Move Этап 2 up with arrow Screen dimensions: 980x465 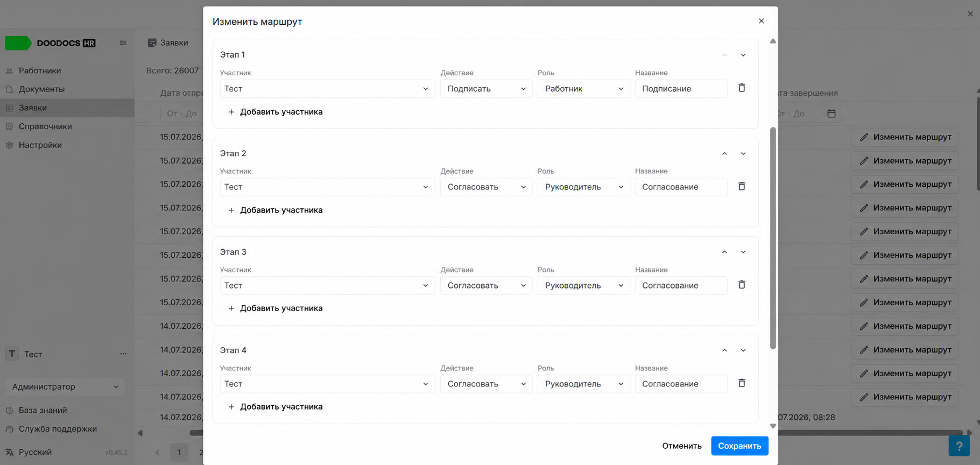(724, 153)
